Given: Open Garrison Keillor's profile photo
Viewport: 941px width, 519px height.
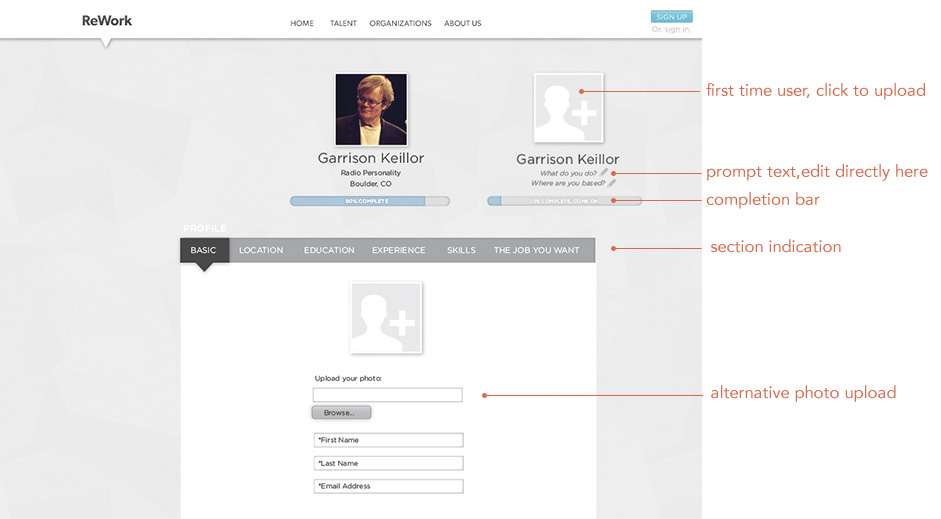Looking at the screenshot, I should [x=371, y=109].
